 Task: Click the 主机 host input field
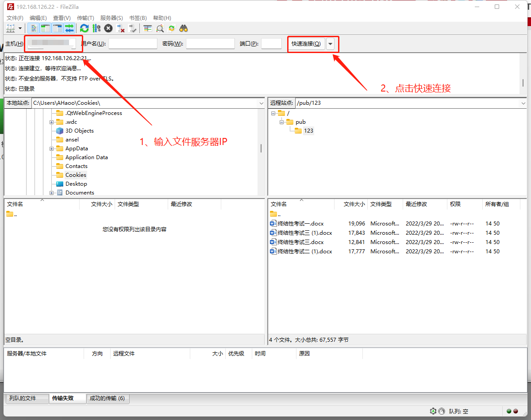point(51,43)
